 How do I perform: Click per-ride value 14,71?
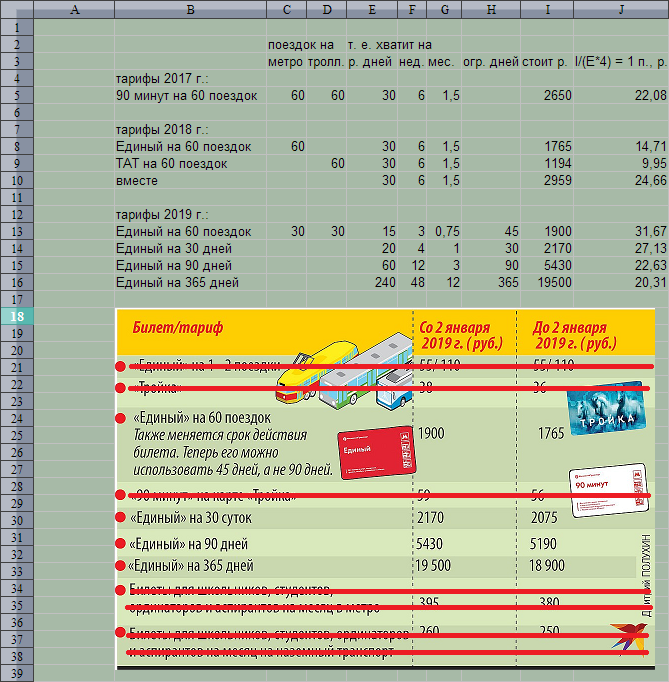coord(621,147)
